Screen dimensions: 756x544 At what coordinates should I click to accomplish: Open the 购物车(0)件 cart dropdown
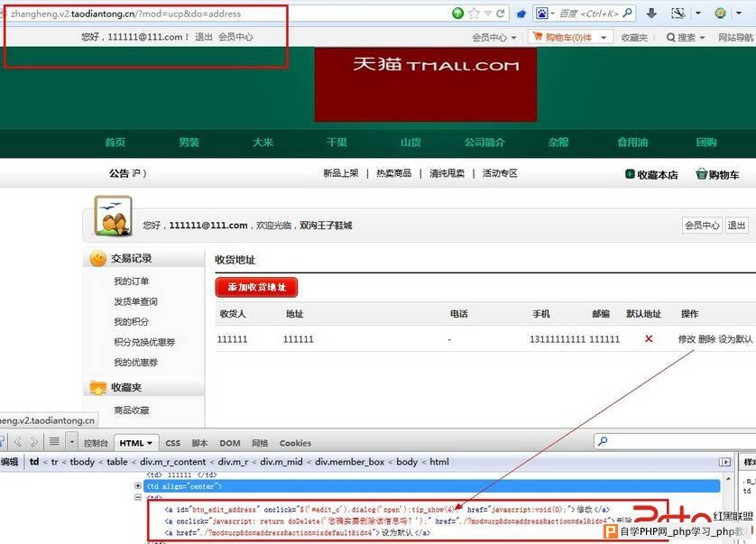tap(571, 37)
